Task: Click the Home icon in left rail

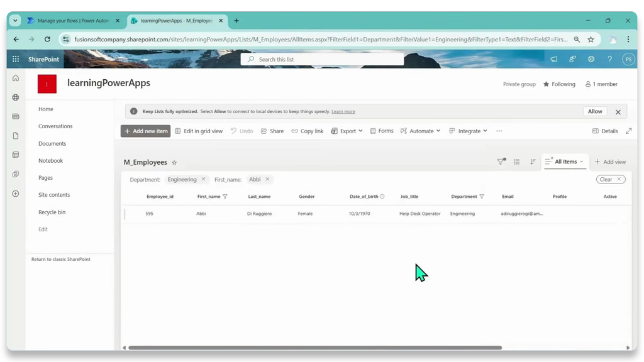Action: click(16, 78)
